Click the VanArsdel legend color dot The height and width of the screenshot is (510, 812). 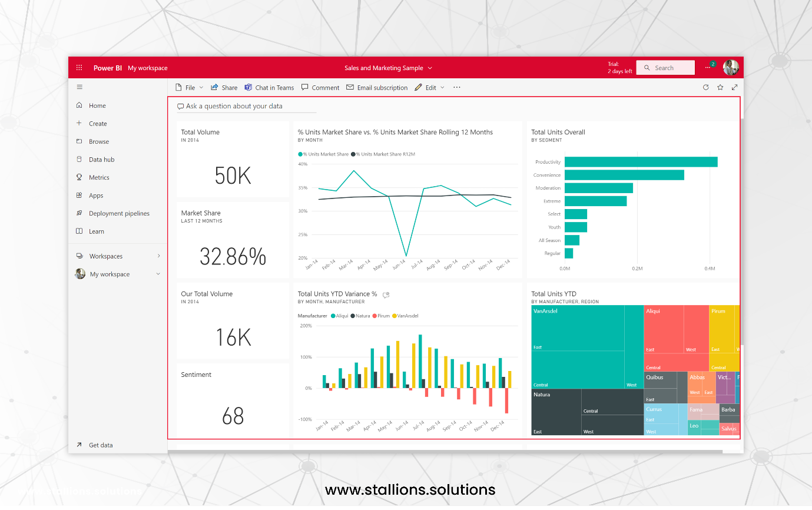(x=395, y=316)
